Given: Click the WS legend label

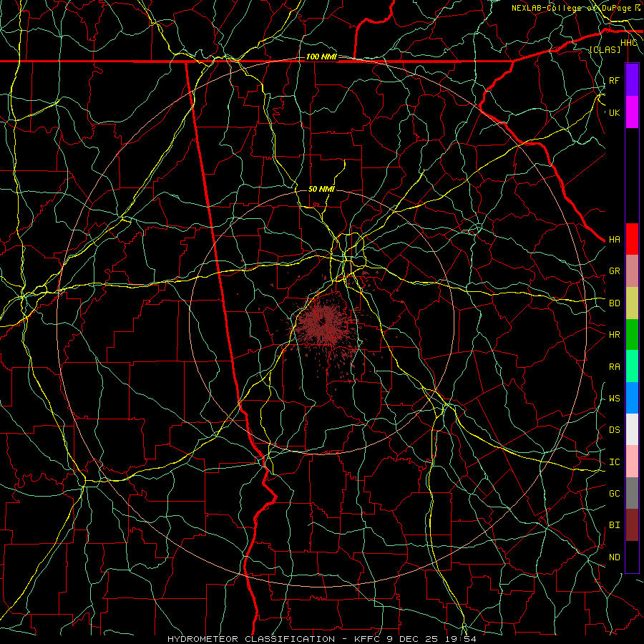Looking at the screenshot, I should point(614,399).
